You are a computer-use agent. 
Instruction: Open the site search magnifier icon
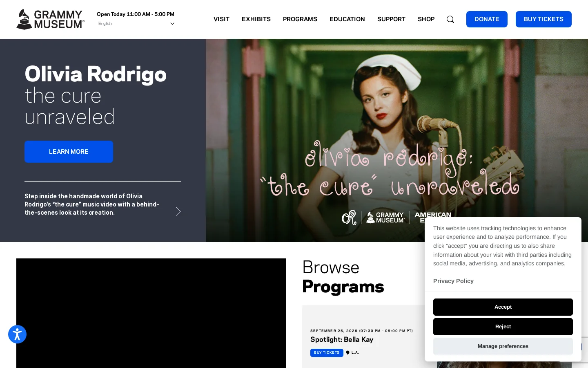450,19
